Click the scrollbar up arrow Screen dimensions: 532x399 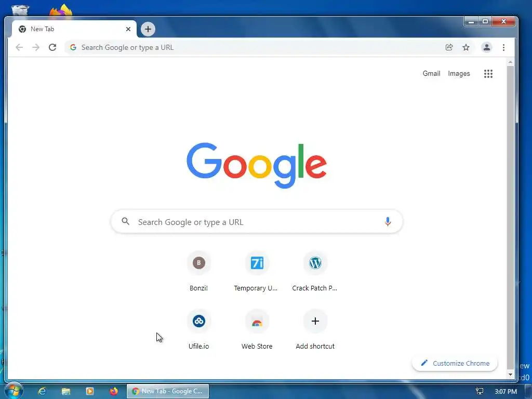pyautogui.click(x=510, y=62)
